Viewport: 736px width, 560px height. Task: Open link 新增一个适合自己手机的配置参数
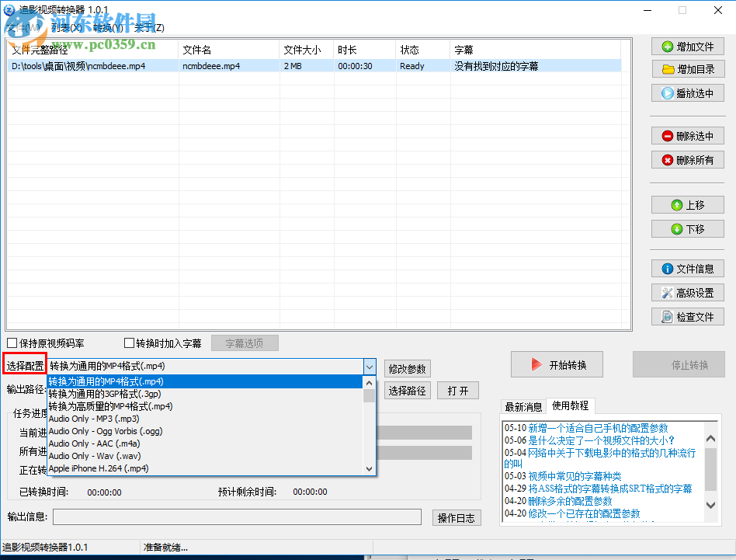(x=598, y=428)
